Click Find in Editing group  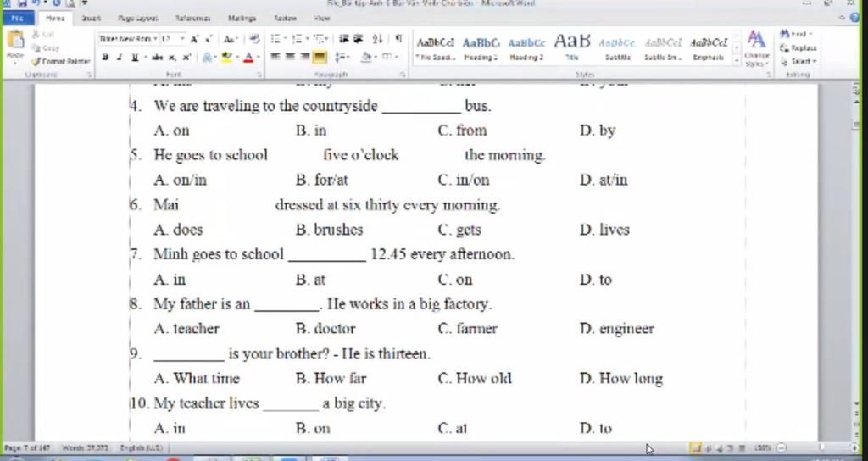click(x=796, y=34)
